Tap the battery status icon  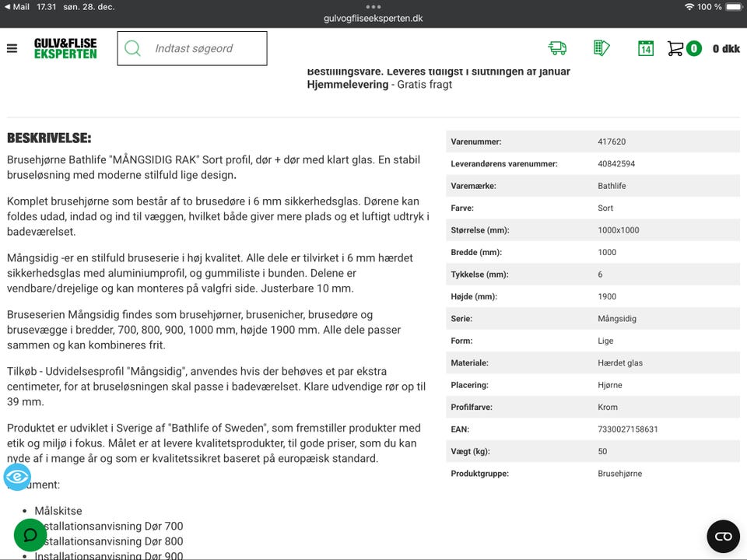pyautogui.click(x=734, y=7)
